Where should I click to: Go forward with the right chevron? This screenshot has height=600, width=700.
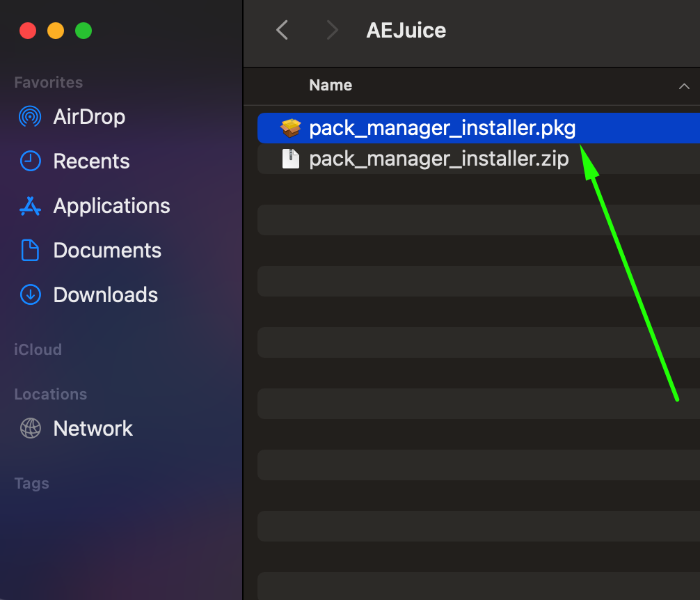click(332, 30)
